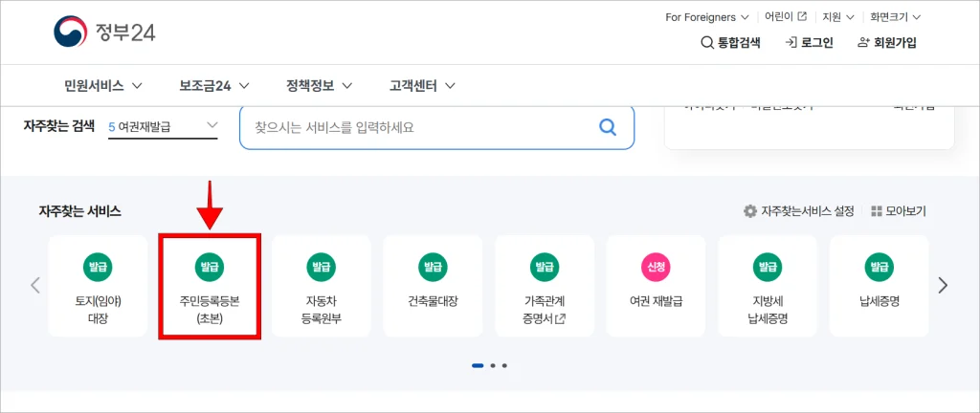Click the 회원가입 link
980x413 pixels.
[887, 43]
